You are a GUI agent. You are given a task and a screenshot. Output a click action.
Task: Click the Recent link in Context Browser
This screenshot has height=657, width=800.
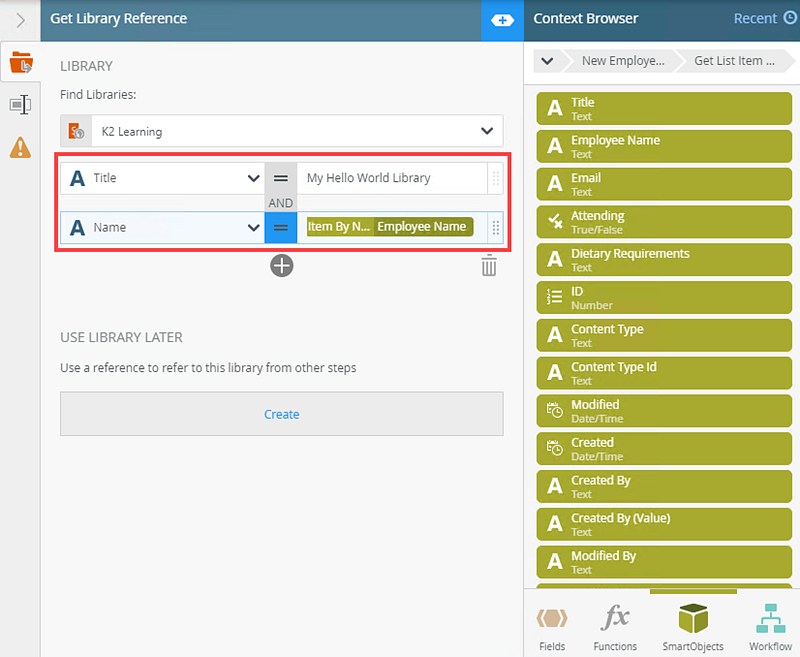(x=764, y=19)
